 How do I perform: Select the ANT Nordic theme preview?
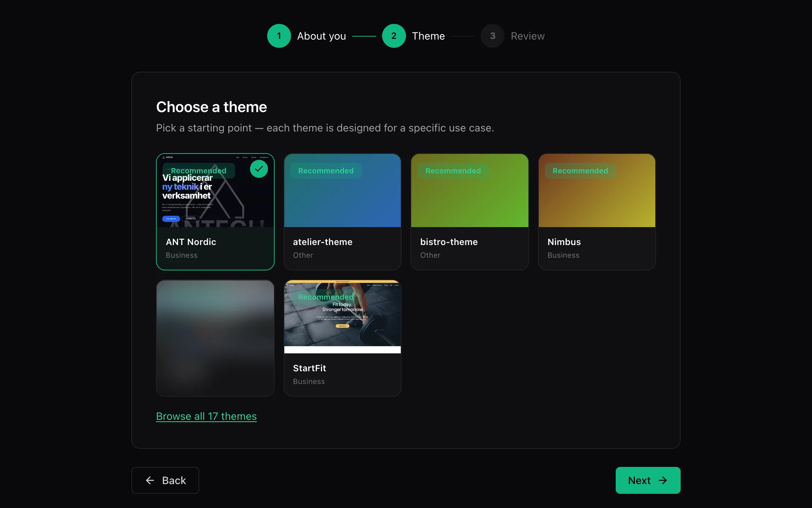pos(215,190)
